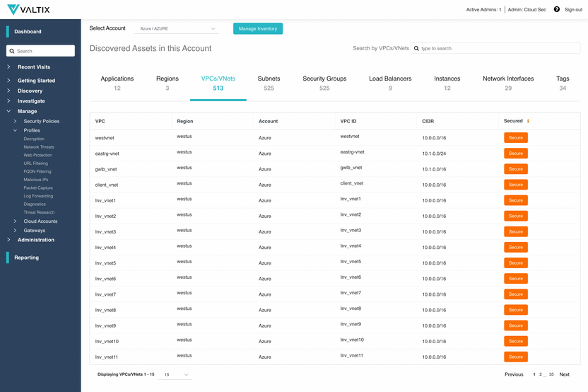Open Threat Research profile item
The width and height of the screenshot is (588, 392).
tap(39, 212)
